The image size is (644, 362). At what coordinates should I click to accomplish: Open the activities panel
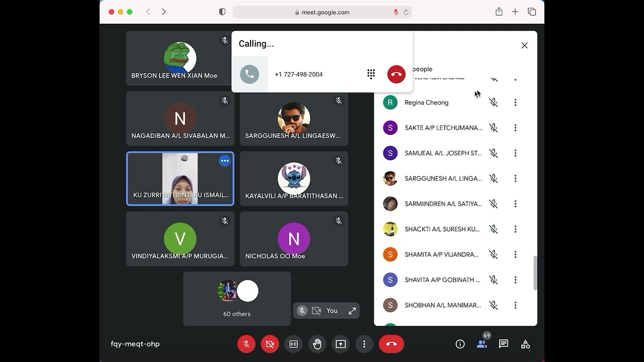click(525, 344)
